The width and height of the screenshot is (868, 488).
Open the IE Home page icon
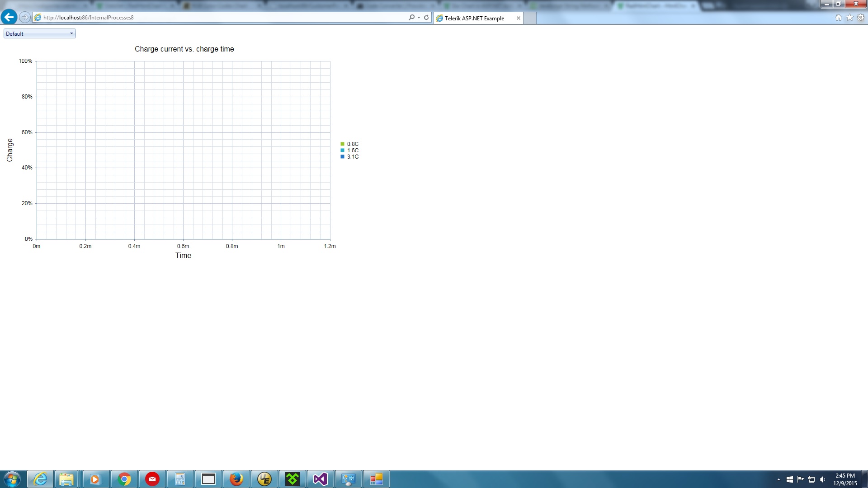tap(838, 17)
